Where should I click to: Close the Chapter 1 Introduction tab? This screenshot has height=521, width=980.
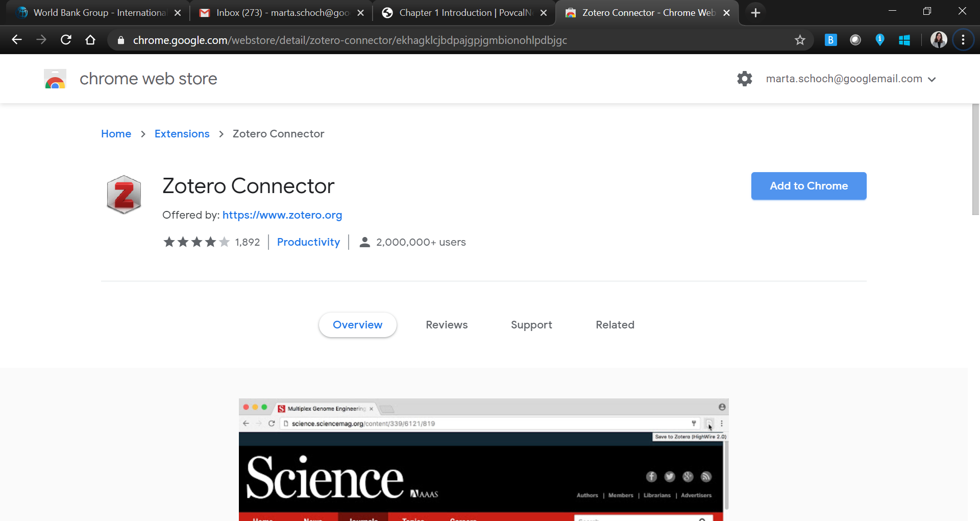(544, 13)
